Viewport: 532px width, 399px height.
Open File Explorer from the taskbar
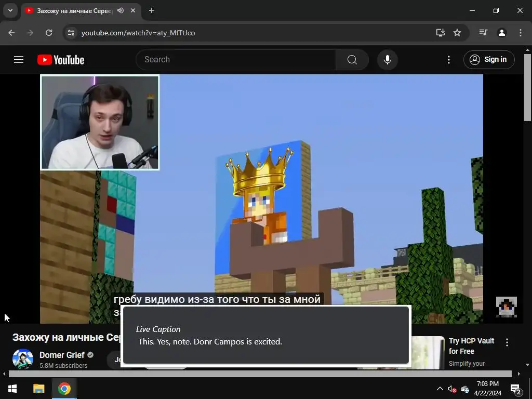pos(38,389)
